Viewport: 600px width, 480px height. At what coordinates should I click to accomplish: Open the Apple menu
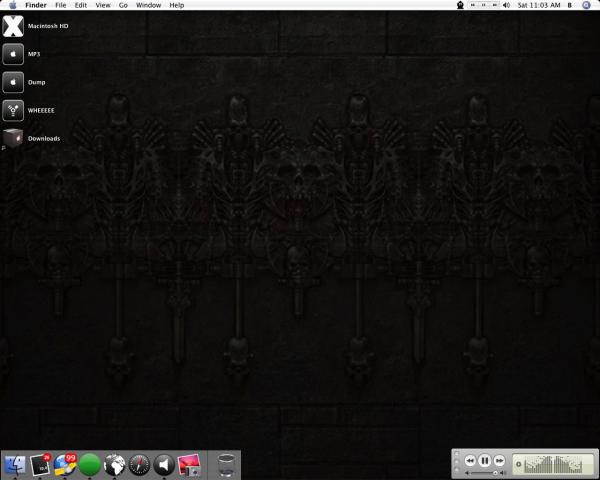[x=13, y=5]
